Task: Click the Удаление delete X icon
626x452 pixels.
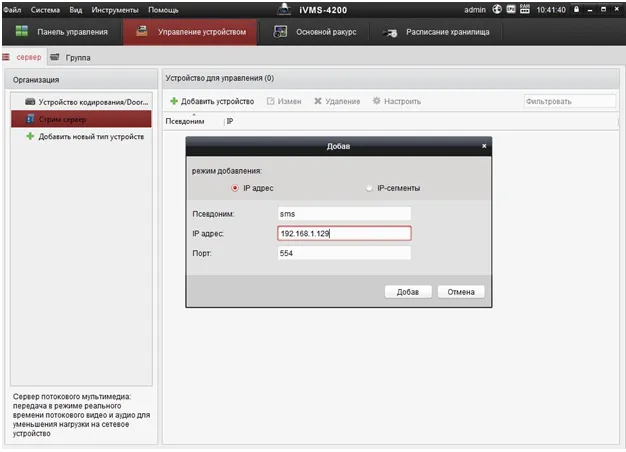Action: click(x=318, y=101)
